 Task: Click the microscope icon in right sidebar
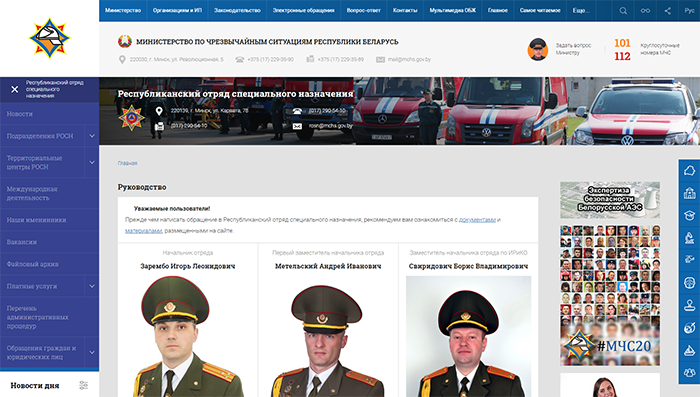(x=689, y=238)
